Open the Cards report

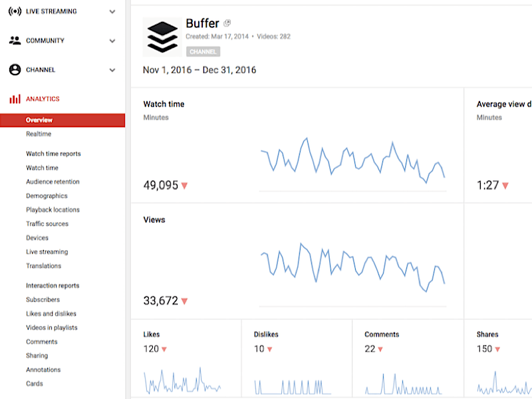tap(35, 384)
